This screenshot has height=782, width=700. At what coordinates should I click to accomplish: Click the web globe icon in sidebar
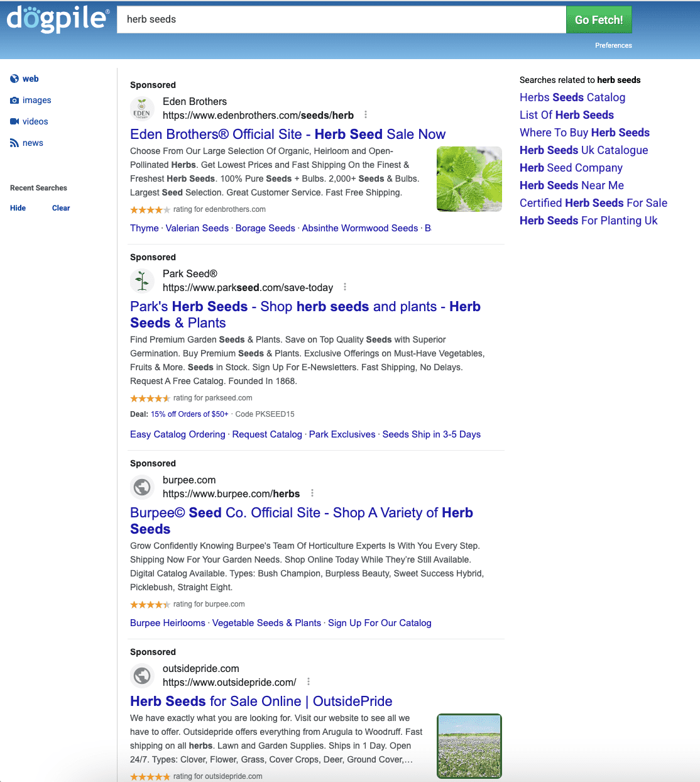tap(14, 79)
